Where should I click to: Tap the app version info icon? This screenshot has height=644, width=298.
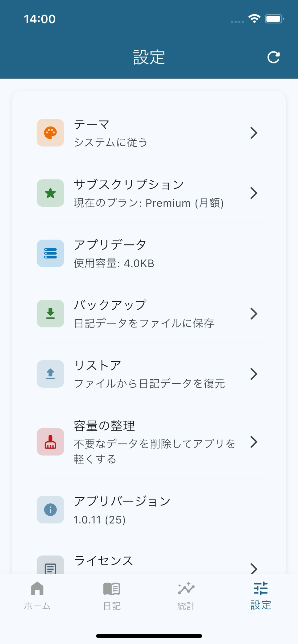pyautogui.click(x=50, y=510)
